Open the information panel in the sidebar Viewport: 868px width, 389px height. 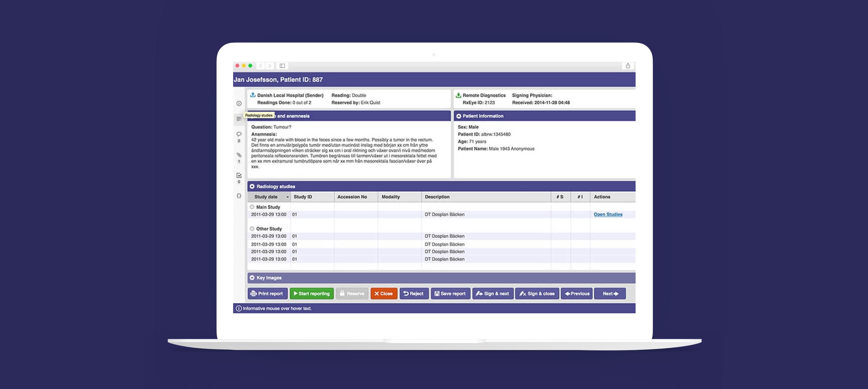239,103
